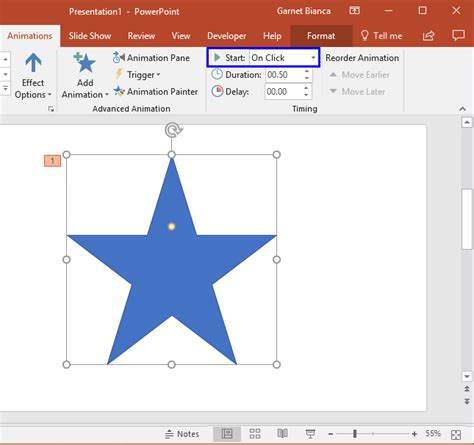Select the Animation Painter tool
The height and width of the screenshot is (445, 474).
pyautogui.click(x=156, y=92)
